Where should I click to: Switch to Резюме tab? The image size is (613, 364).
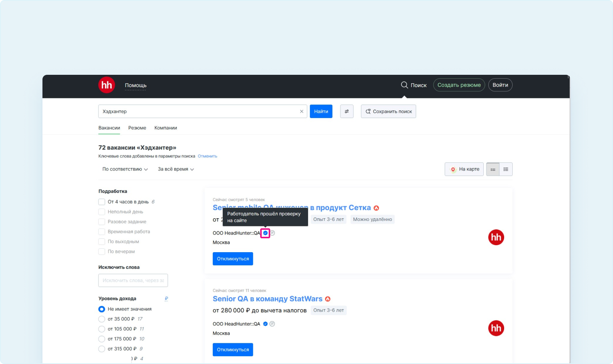[x=137, y=128]
